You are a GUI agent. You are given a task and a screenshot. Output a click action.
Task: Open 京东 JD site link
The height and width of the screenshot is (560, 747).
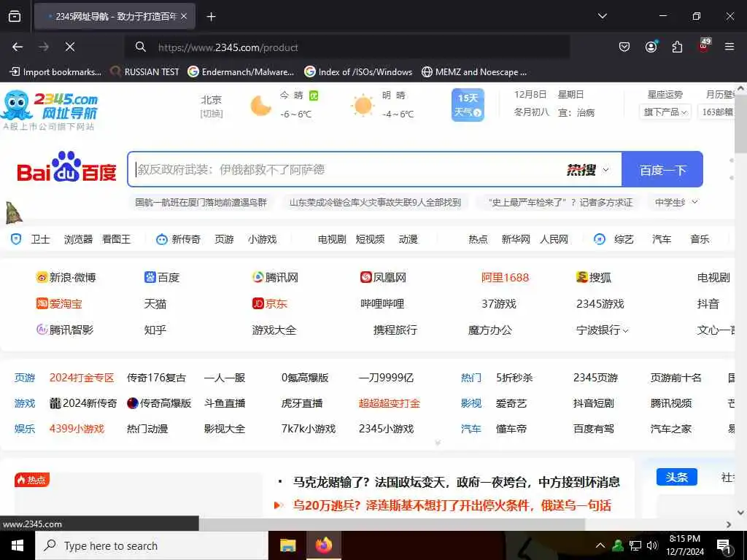coord(270,303)
